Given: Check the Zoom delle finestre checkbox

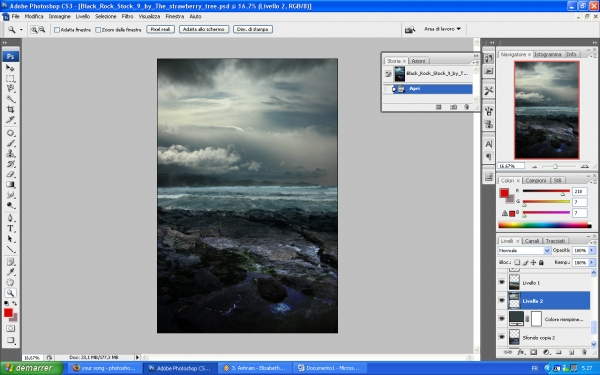Looking at the screenshot, I should click(98, 29).
